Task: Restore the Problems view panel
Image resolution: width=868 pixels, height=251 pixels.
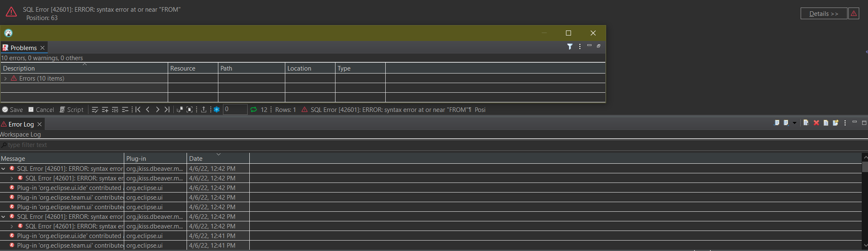Action: point(599,46)
